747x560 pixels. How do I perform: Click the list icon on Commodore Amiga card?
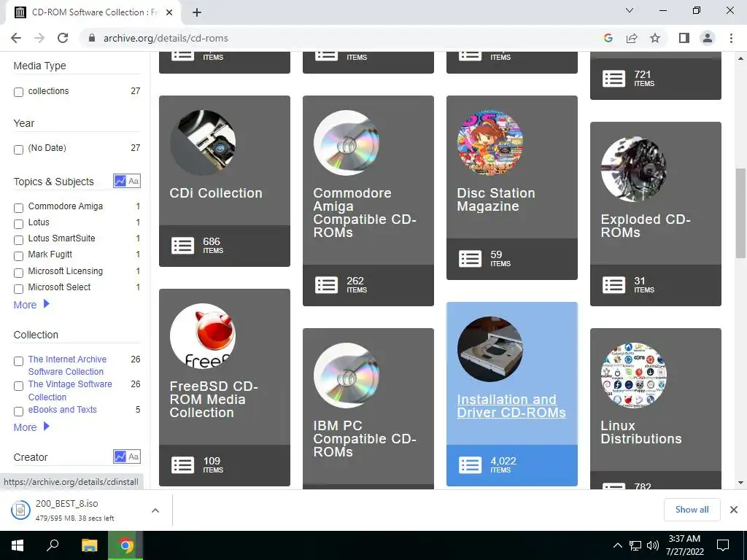tap(326, 285)
